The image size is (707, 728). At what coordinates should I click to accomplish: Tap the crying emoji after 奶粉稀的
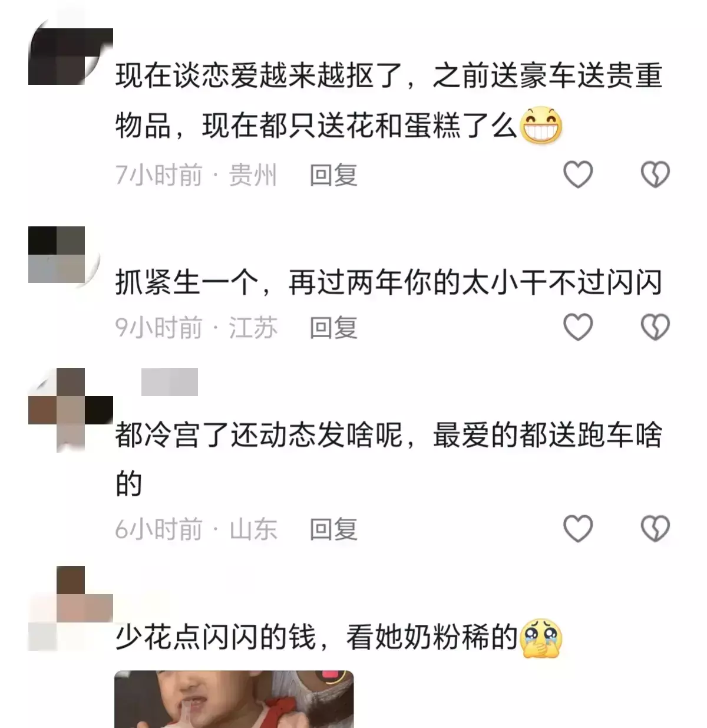click(x=541, y=638)
